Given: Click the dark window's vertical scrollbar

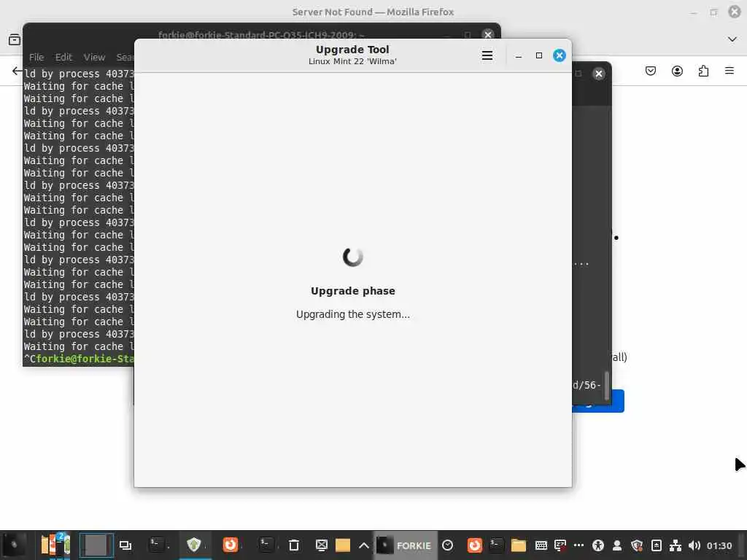Looking at the screenshot, I should click(x=606, y=386).
